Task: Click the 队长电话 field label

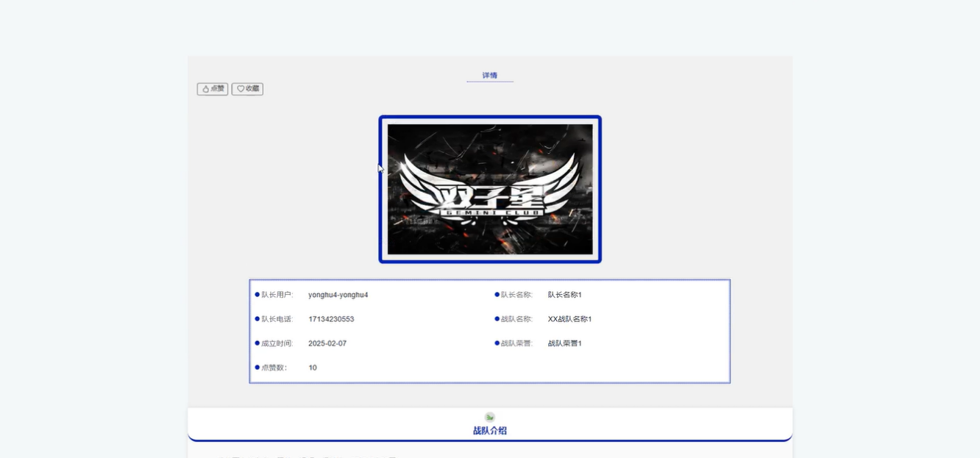Action: (x=277, y=319)
